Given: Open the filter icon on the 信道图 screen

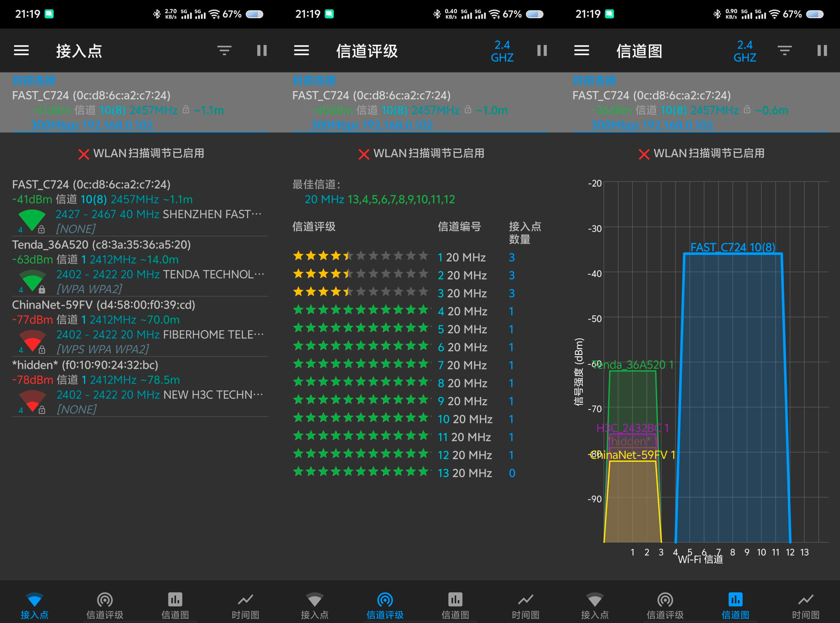Looking at the screenshot, I should coord(784,51).
